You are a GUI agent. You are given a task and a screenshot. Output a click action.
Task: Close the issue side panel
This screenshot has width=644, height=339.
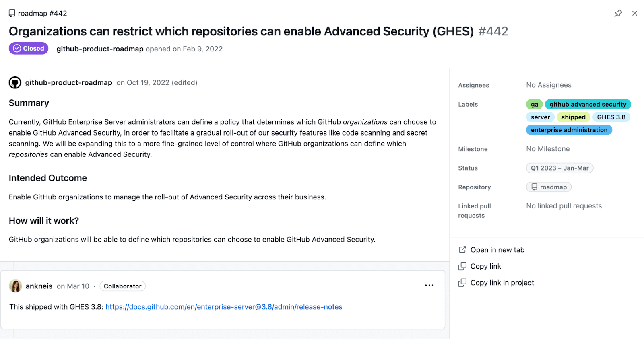635,13
